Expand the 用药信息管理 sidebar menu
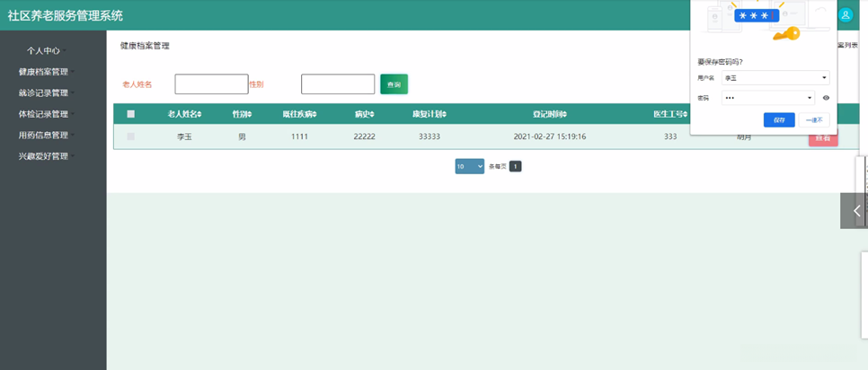The height and width of the screenshot is (370, 868). click(x=47, y=135)
